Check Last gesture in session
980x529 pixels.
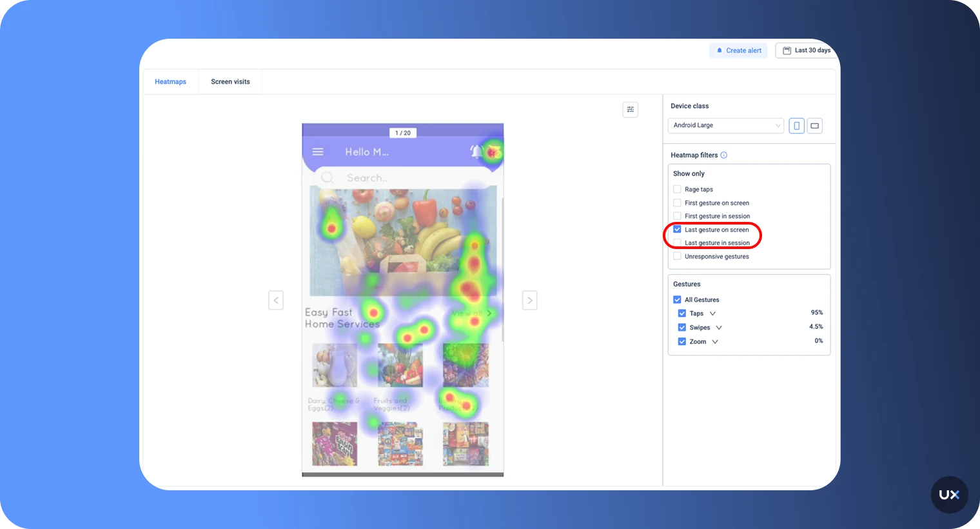click(677, 243)
